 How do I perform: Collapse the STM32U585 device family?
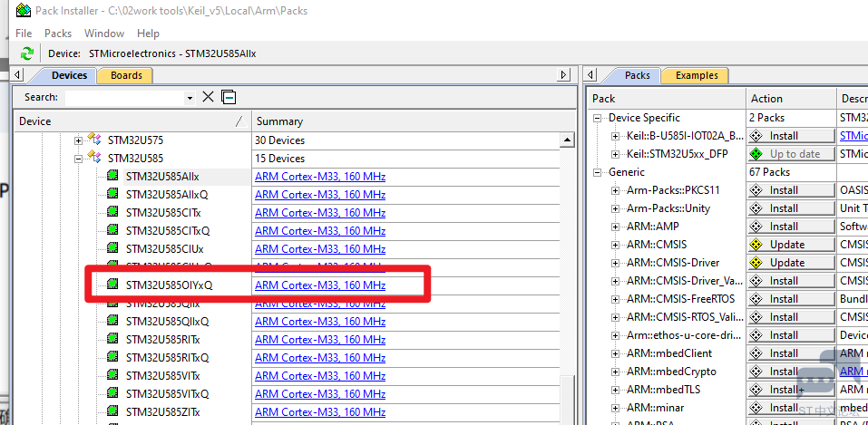coord(79,159)
